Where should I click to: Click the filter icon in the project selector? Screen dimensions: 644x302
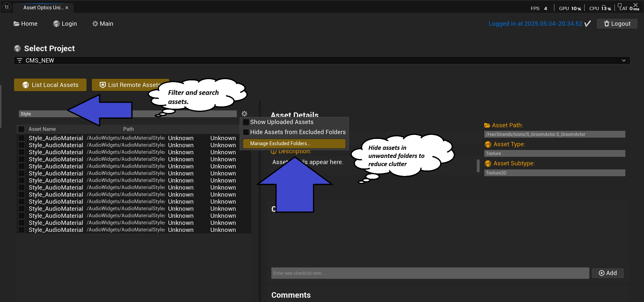tap(20, 60)
